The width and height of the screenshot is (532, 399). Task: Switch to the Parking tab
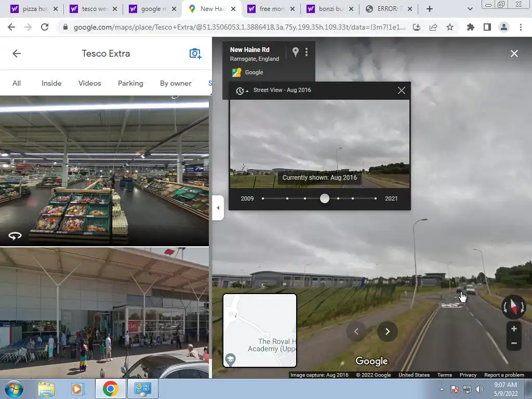click(130, 83)
